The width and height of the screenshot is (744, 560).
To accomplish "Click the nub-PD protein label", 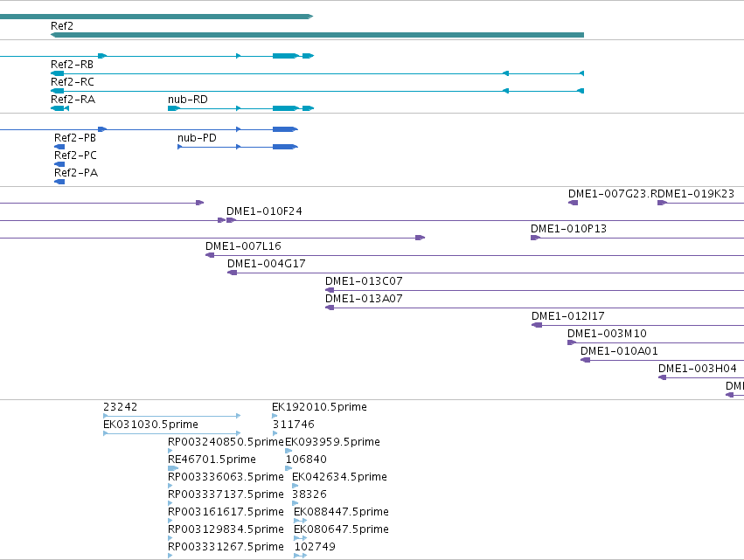I will [x=197, y=138].
